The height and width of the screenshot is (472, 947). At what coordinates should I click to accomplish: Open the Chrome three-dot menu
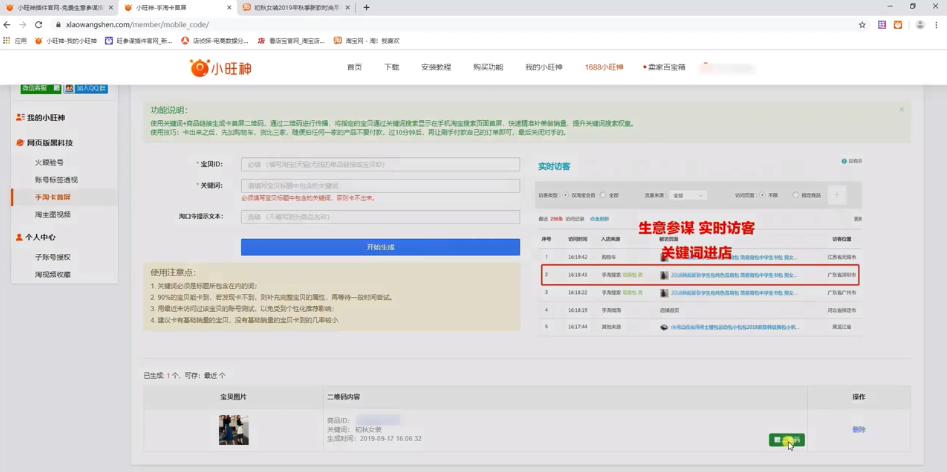(x=937, y=25)
